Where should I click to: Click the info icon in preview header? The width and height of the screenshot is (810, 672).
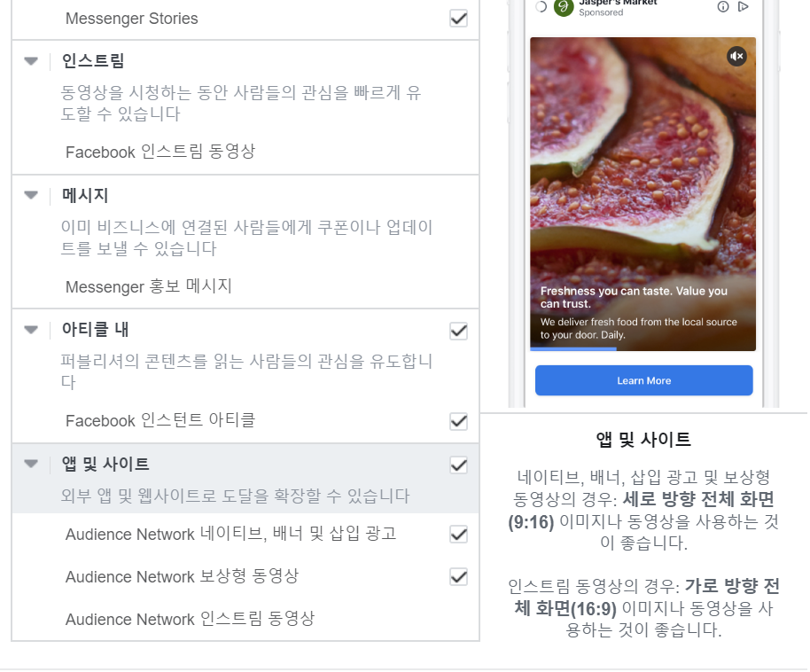(x=723, y=7)
